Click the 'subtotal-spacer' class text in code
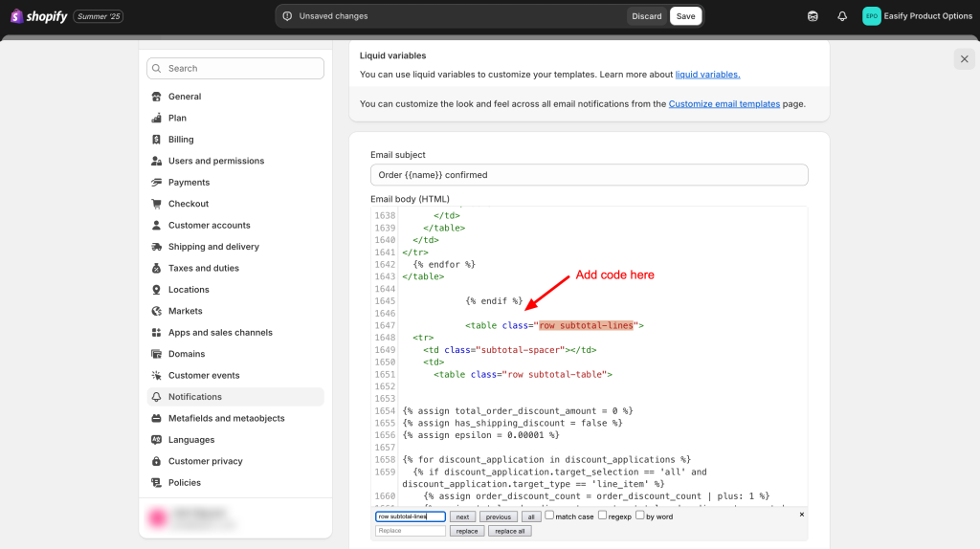 pos(520,350)
